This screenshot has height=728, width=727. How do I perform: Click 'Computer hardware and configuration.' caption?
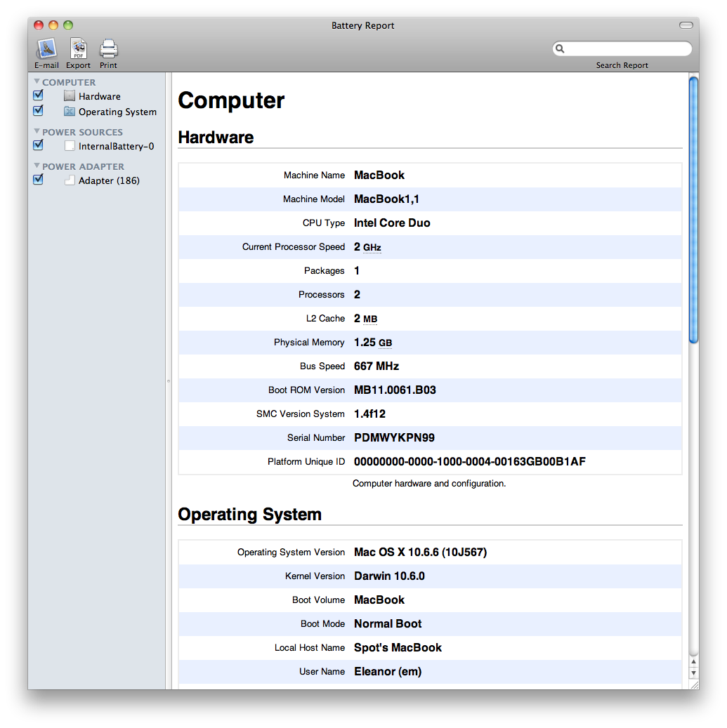click(x=429, y=483)
